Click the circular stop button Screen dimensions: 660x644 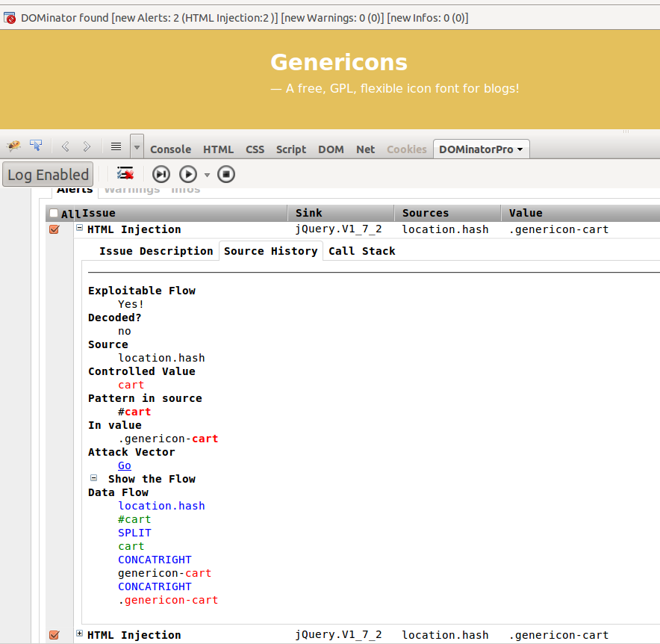coord(226,174)
